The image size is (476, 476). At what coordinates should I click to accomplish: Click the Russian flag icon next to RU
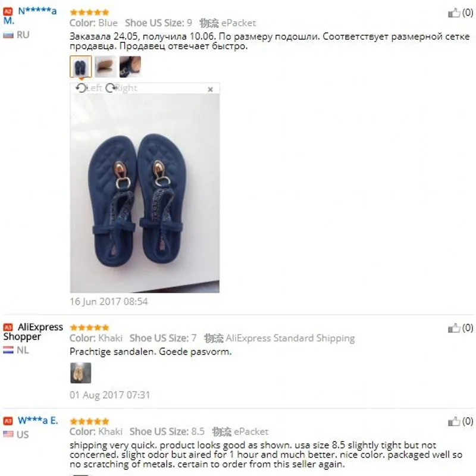click(x=8, y=35)
